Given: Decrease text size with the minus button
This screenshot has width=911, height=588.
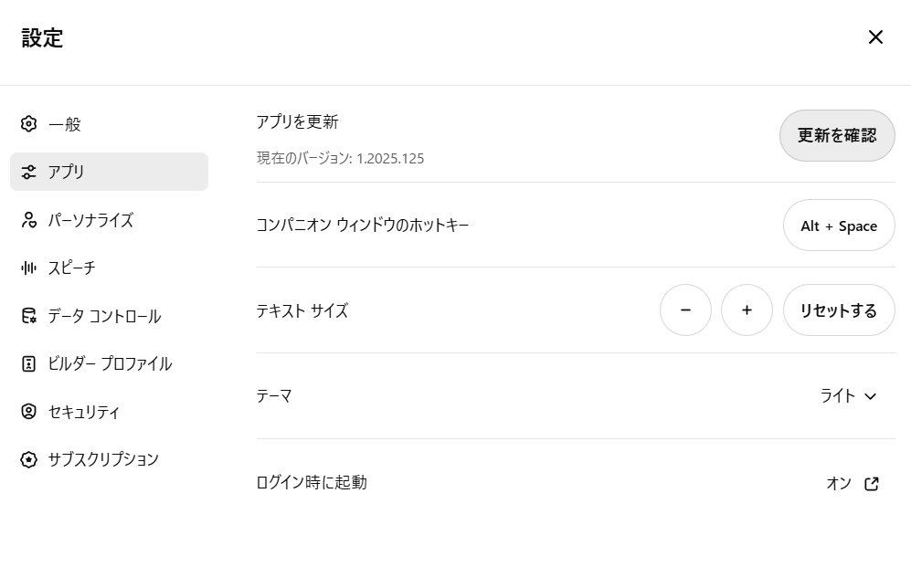Looking at the screenshot, I should [685, 310].
